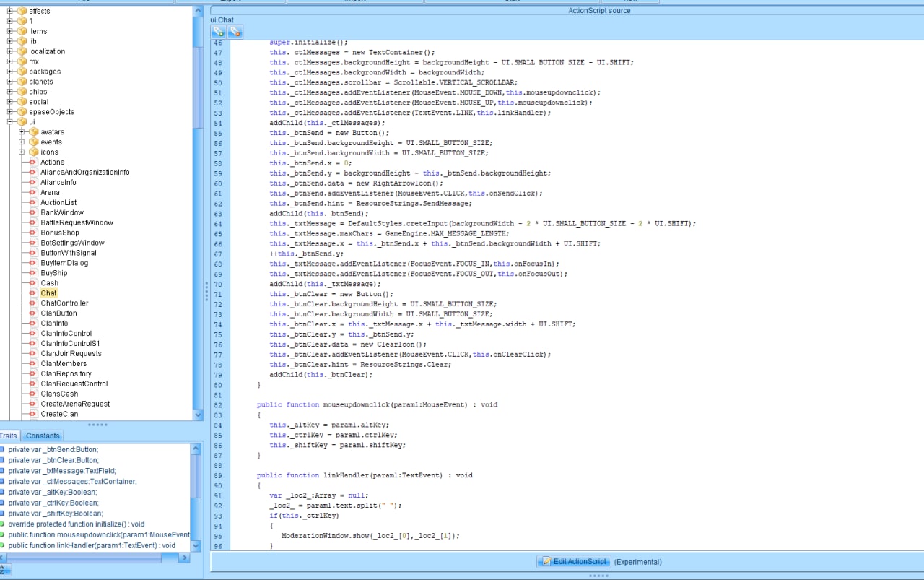This screenshot has height=580, width=924.
Task: Click the spaseObjects folder package icon
Action: coord(22,112)
